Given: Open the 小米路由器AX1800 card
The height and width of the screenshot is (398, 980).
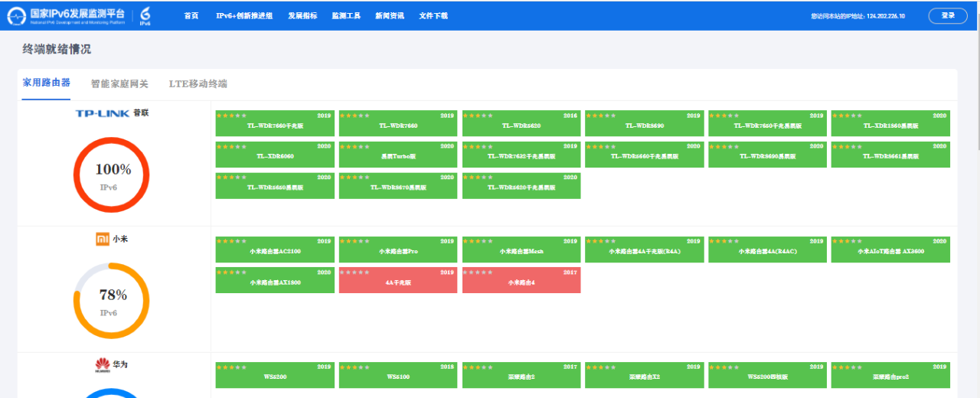Looking at the screenshot, I should [275, 280].
